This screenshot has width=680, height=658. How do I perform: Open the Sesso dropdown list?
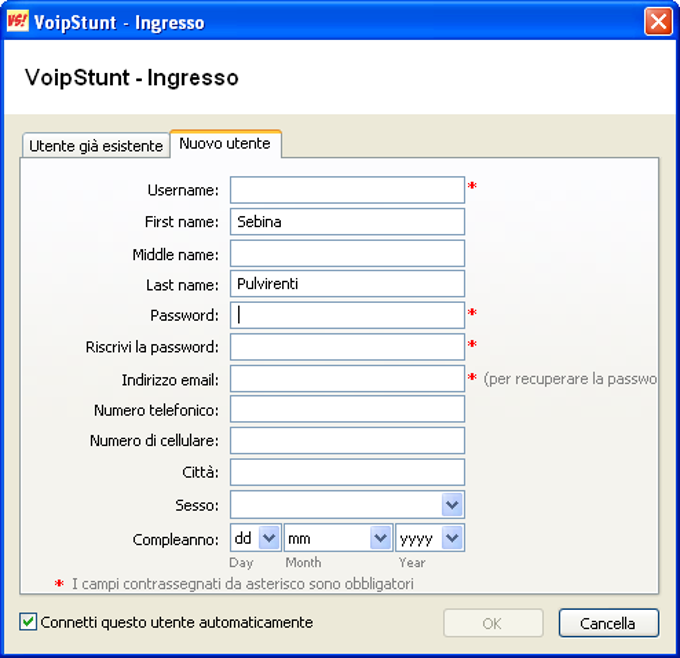coord(452,504)
